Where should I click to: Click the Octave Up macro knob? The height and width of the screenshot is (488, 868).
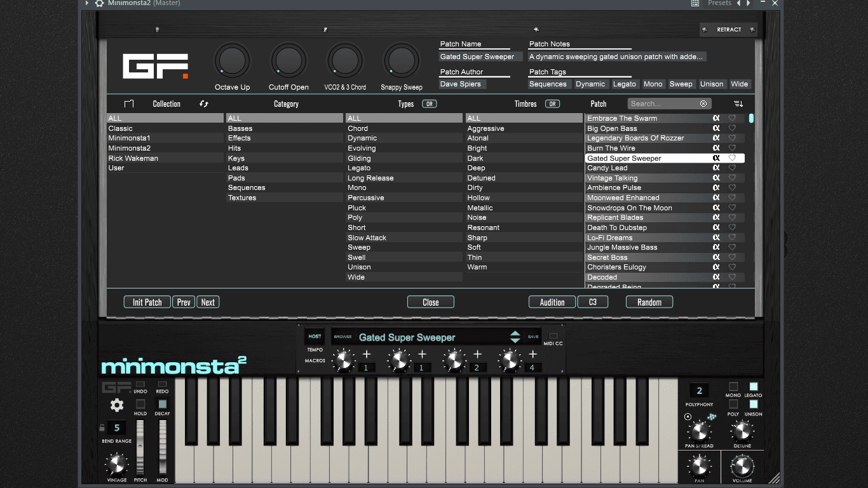(232, 61)
